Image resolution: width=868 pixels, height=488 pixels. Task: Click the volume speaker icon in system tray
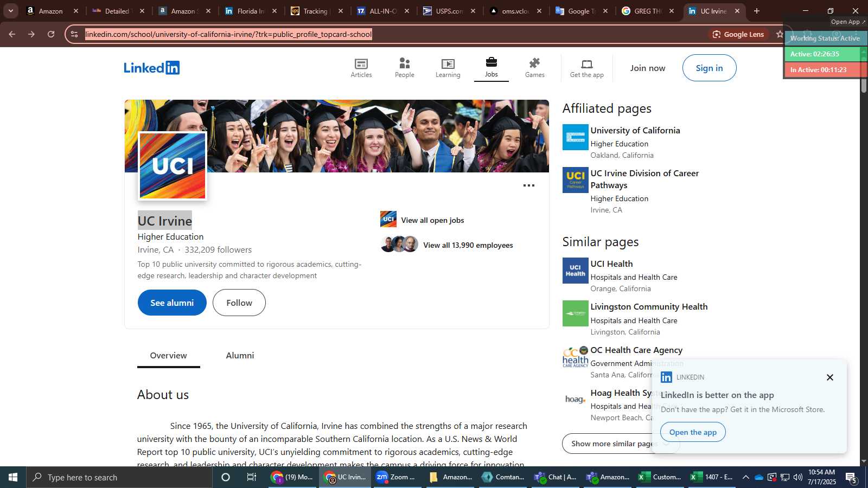pos(797,477)
